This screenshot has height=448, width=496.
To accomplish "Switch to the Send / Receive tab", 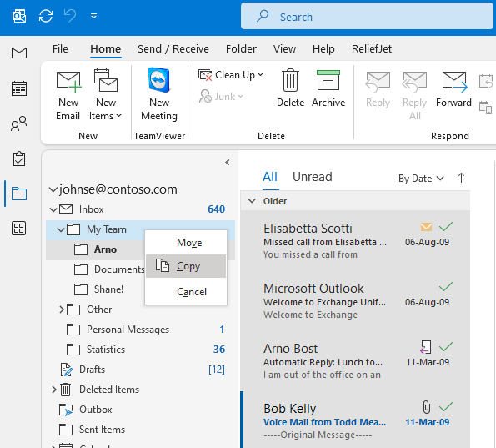I will [173, 48].
